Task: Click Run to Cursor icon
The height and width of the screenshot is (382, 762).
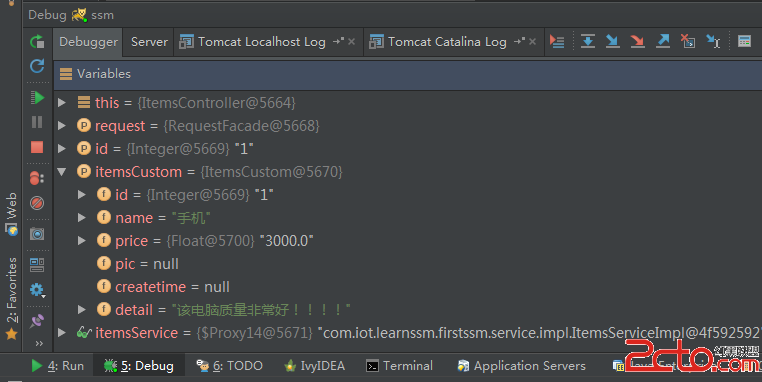Action: pos(713,41)
